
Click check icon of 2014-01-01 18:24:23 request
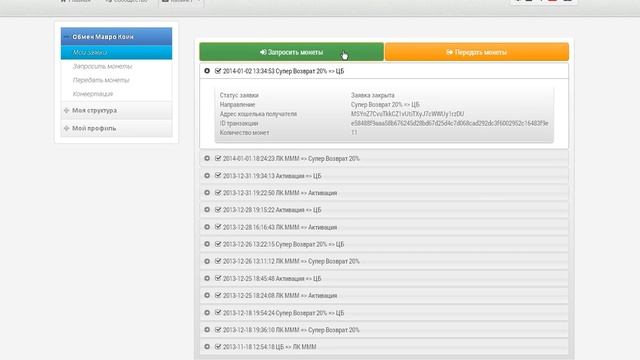218,158
